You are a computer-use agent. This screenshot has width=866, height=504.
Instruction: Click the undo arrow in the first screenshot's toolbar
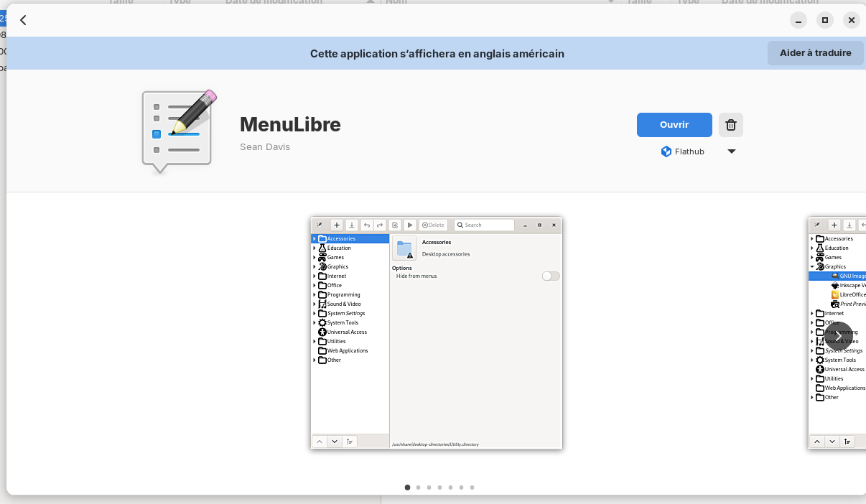click(x=367, y=225)
